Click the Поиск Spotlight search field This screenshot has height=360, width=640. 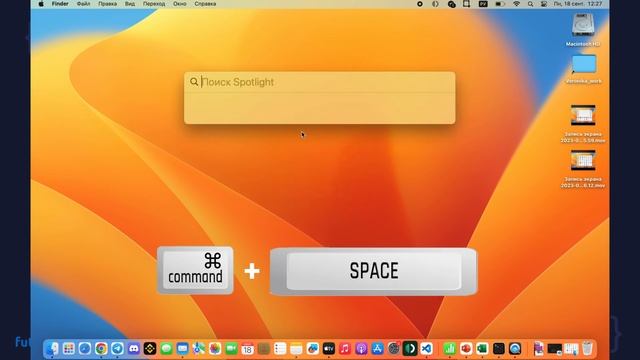click(320, 82)
